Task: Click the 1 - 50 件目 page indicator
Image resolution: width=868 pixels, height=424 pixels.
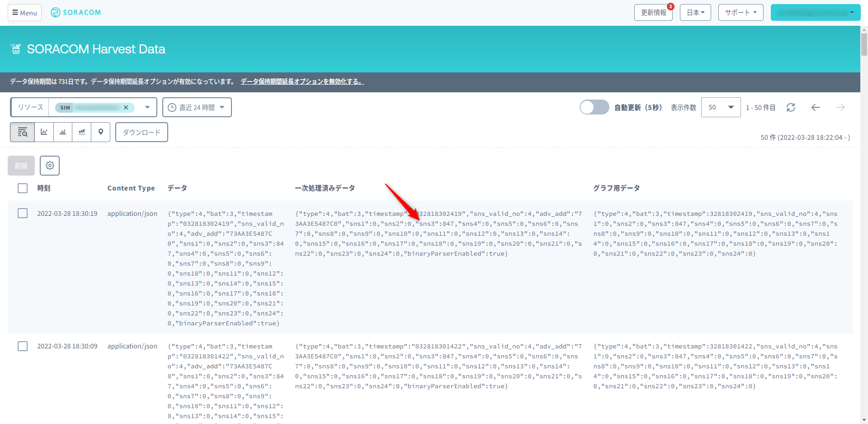Action: 761,107
